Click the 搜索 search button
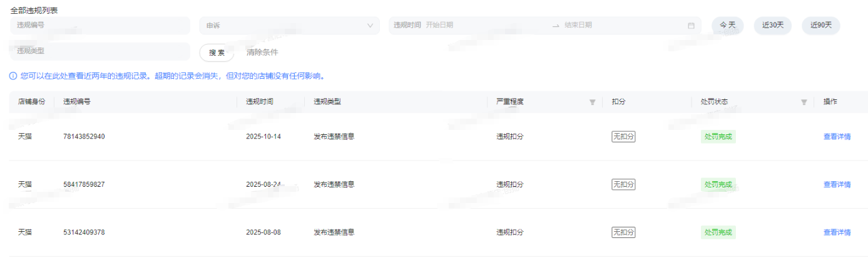Image resolution: width=868 pixels, height=278 pixels. (x=217, y=52)
